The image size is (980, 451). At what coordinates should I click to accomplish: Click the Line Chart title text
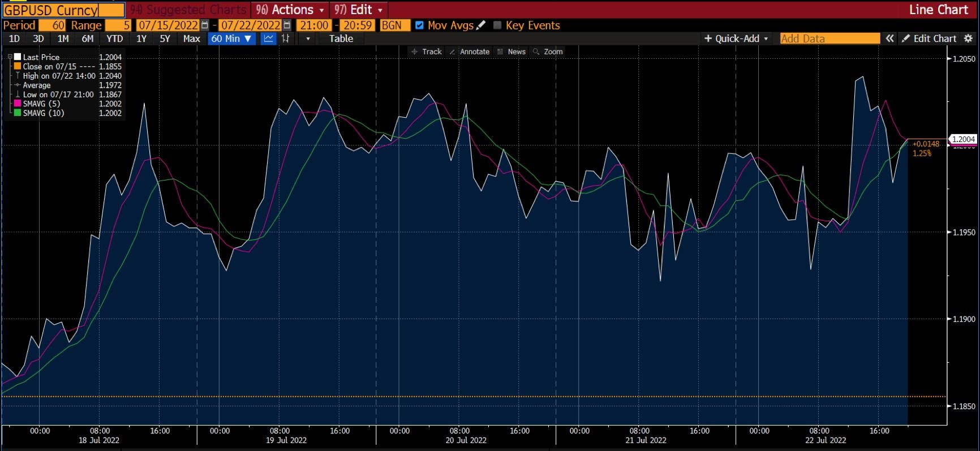[938, 10]
